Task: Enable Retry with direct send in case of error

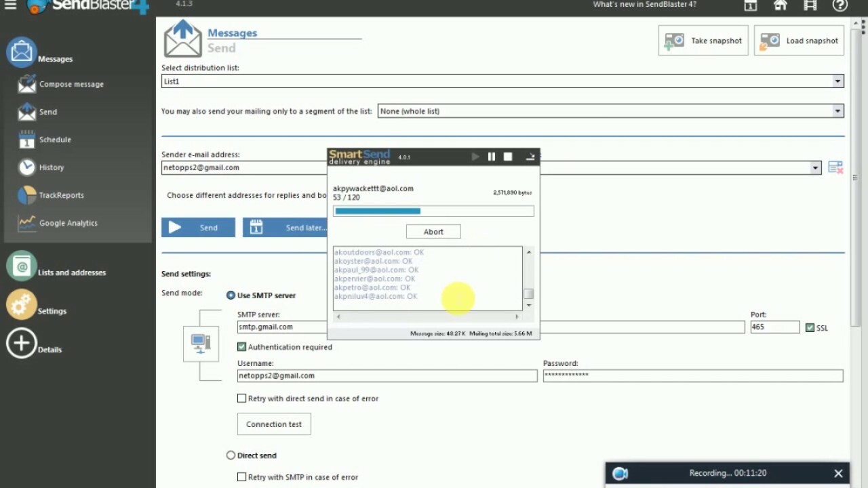Action: coord(241,399)
